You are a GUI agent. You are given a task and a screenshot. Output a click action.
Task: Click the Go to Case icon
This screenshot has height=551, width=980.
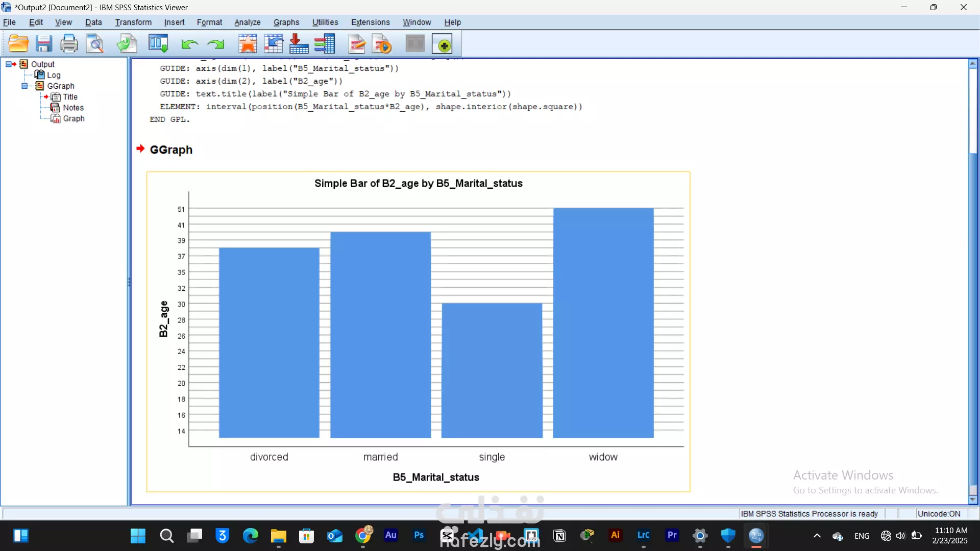coord(274,44)
